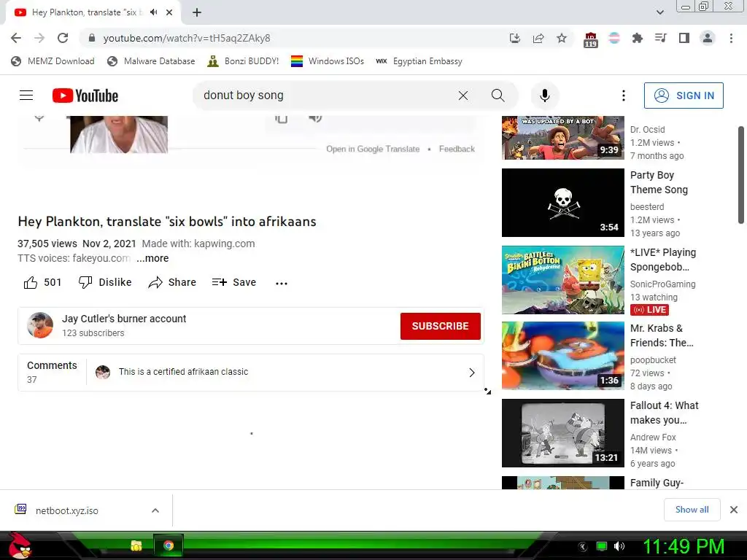Open the extensions puzzle icon
Screen dimensions: 747x560
(637, 38)
